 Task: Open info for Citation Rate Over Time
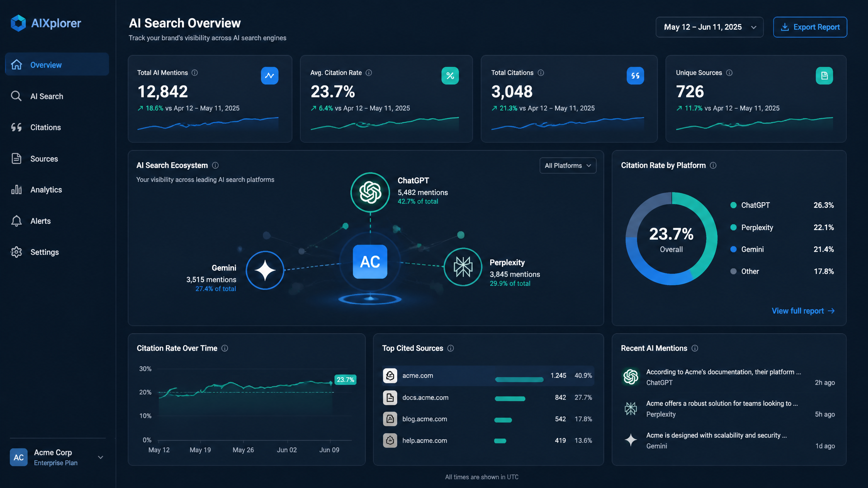pyautogui.click(x=225, y=348)
